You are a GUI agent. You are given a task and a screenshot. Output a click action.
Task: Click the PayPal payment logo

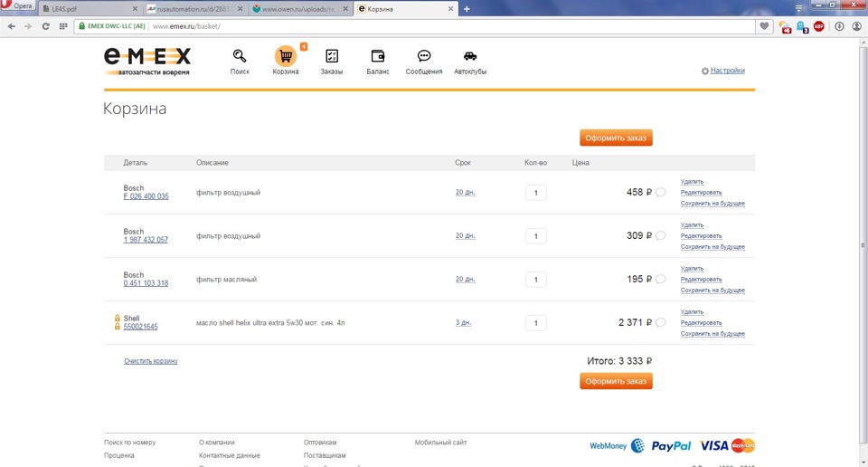coord(671,446)
